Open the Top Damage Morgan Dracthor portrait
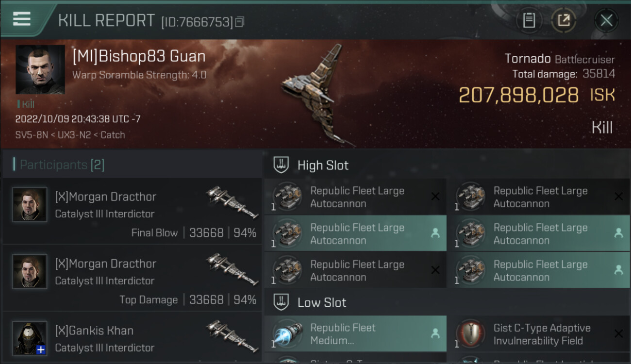The width and height of the screenshot is (631, 364). (x=30, y=272)
